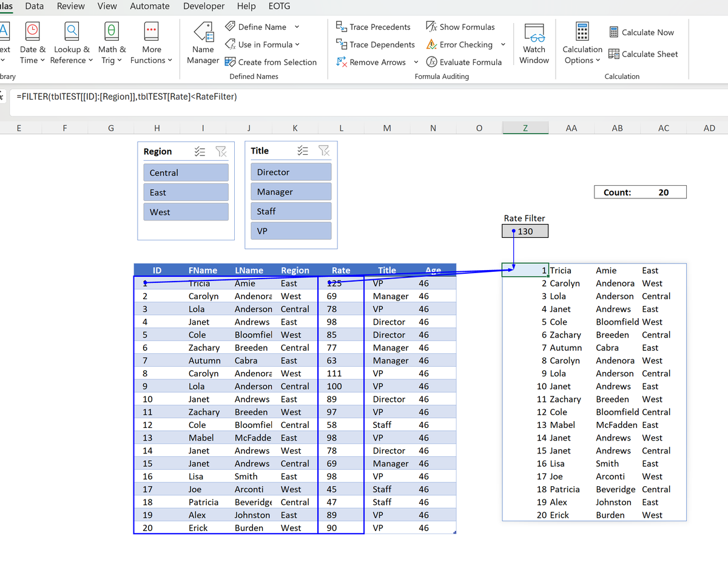Toggle VP in Title slicer
The width and height of the screenshot is (728, 576).
(291, 231)
